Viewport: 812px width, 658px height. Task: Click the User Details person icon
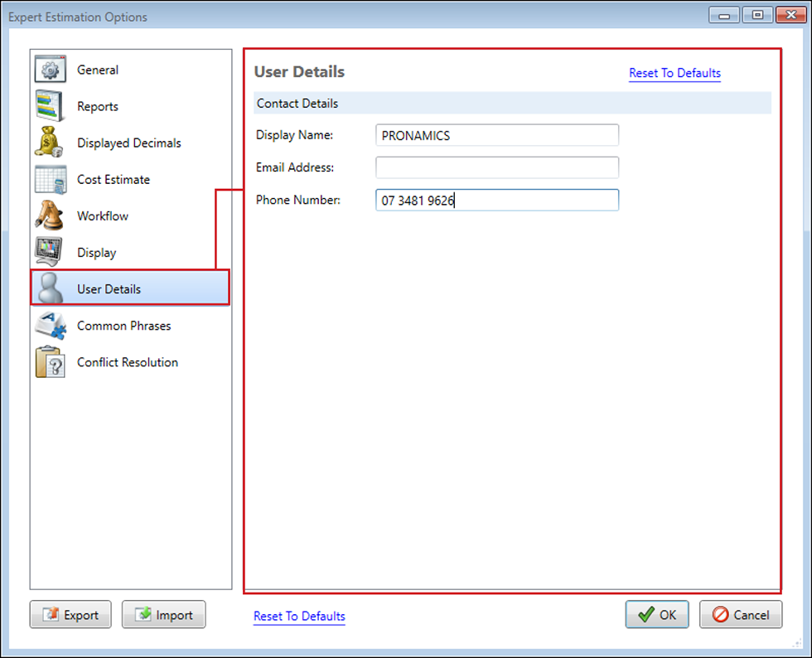(x=50, y=289)
